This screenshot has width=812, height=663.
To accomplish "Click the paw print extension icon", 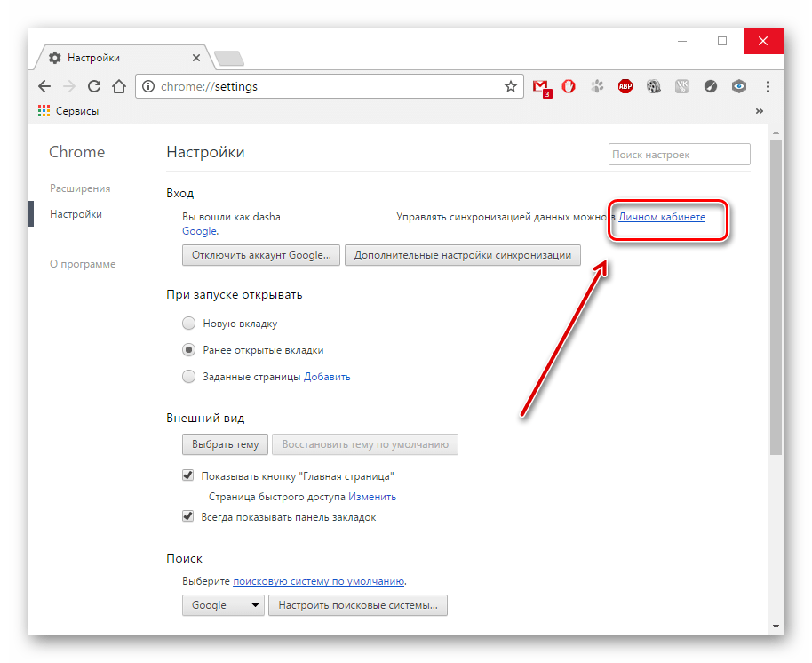I will [597, 86].
